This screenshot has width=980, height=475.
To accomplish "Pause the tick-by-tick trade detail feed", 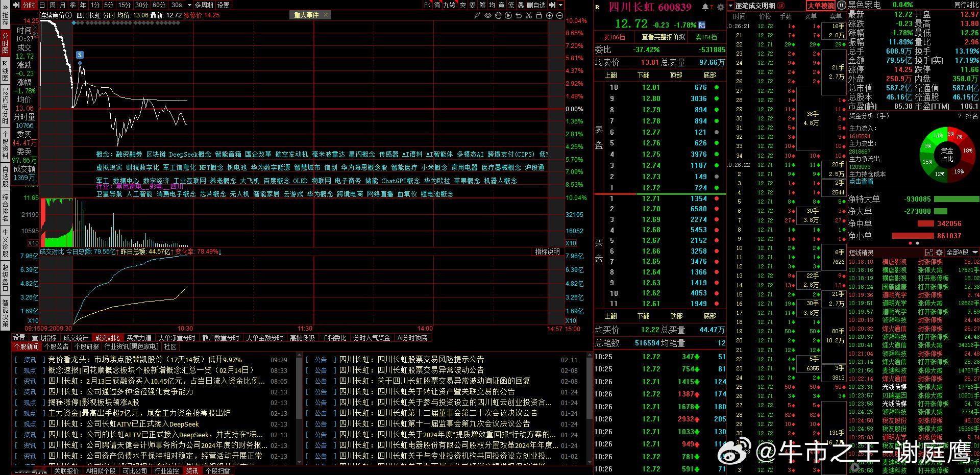I will [x=841, y=6].
